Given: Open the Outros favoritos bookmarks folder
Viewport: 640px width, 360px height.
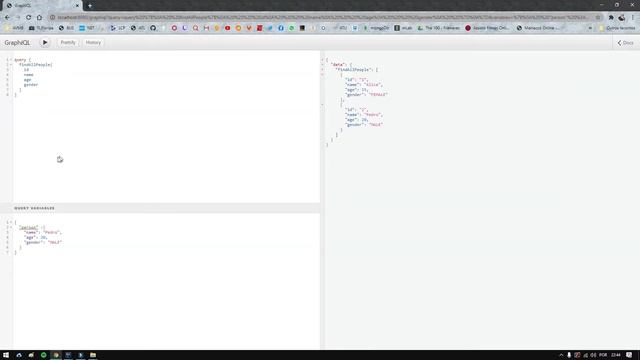Looking at the screenshot, I should click(617, 28).
